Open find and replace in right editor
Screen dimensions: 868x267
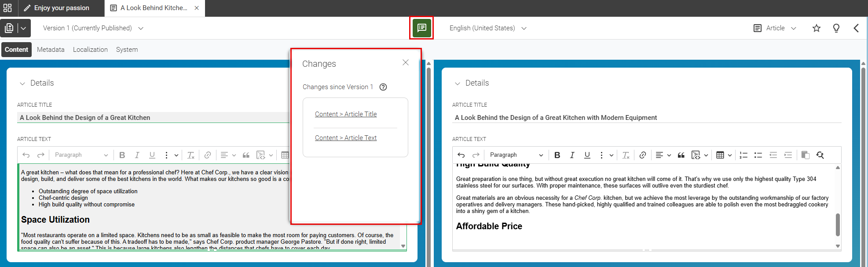click(820, 155)
